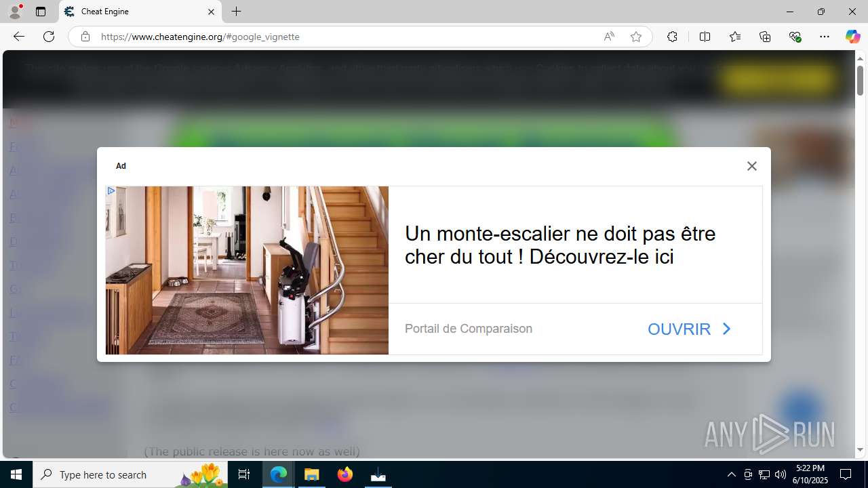Screen dimensions: 868x488
Task: Open the AdChoices icon on the ad image
Action: pos(111,191)
